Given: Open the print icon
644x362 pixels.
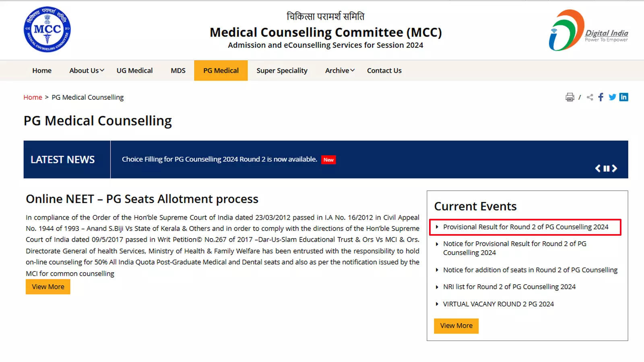Looking at the screenshot, I should point(569,97).
